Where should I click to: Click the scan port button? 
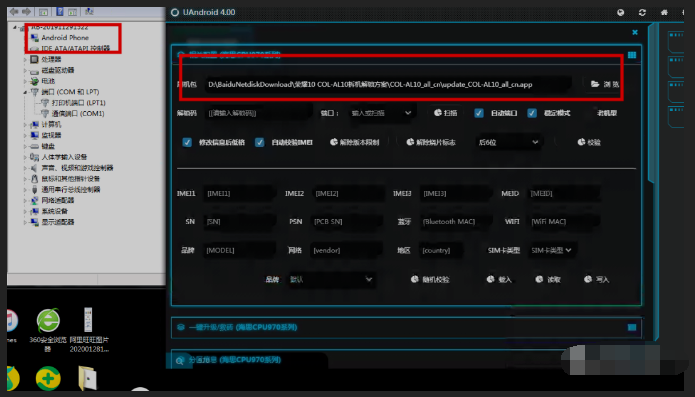point(445,113)
